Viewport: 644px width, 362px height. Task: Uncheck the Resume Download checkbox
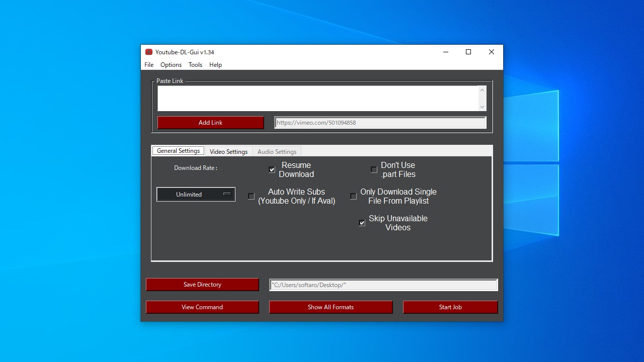click(x=272, y=169)
